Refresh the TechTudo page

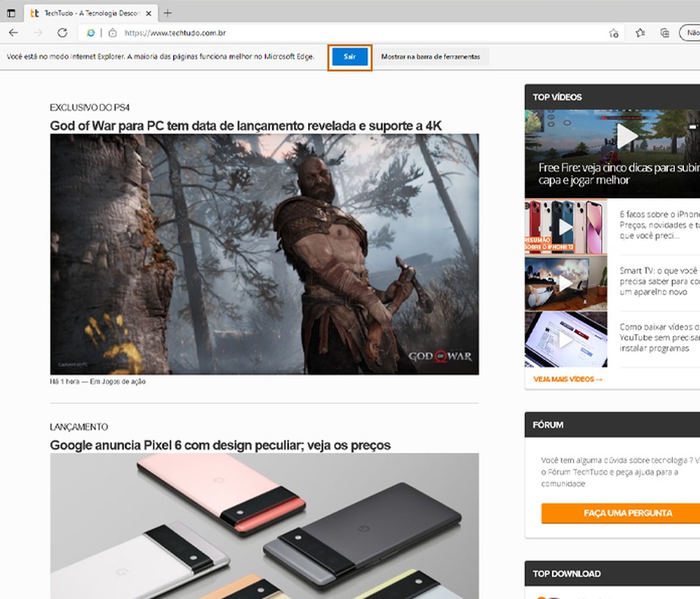point(62,32)
